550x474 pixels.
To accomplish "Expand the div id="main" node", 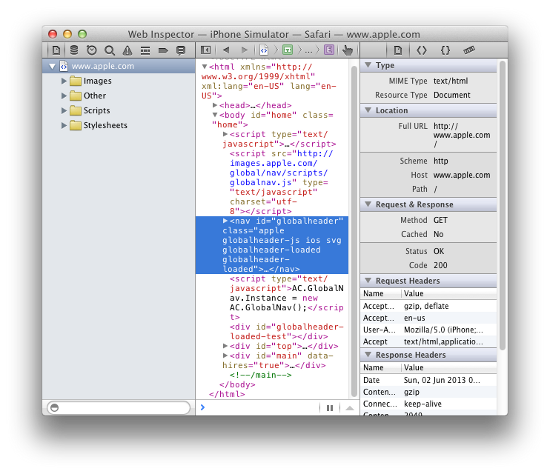I will coord(225,355).
